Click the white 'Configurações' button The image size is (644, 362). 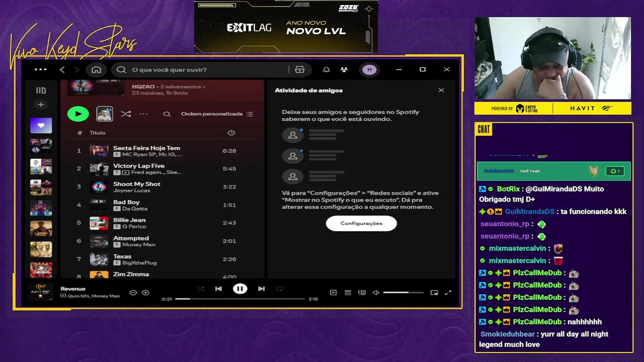[361, 223]
